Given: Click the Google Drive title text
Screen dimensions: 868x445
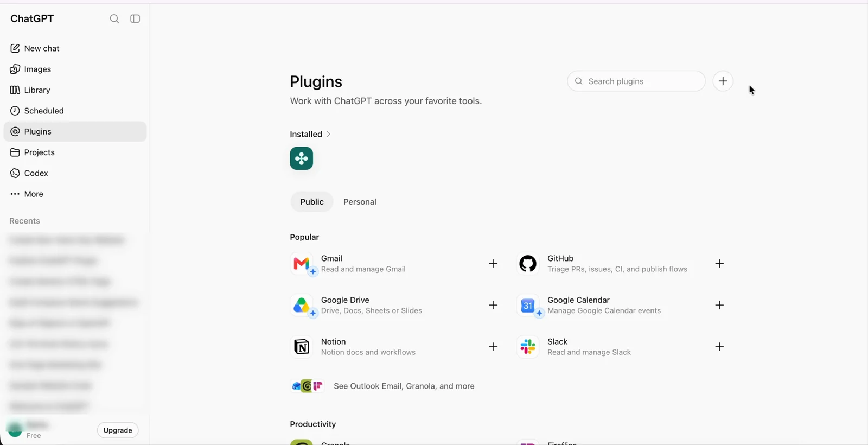Looking at the screenshot, I should (x=345, y=300).
